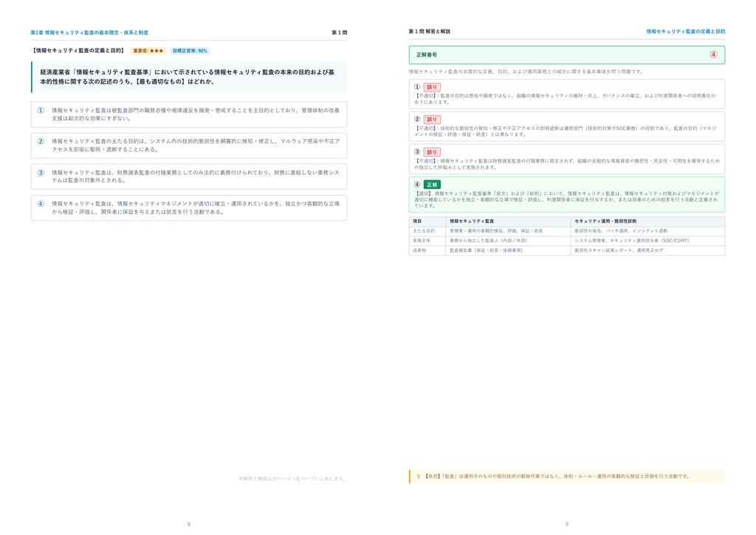The width and height of the screenshot is (756, 535).
Task: Click the 【情報セキュリティ監査の定義と目的】 topic label
Action: 78,51
